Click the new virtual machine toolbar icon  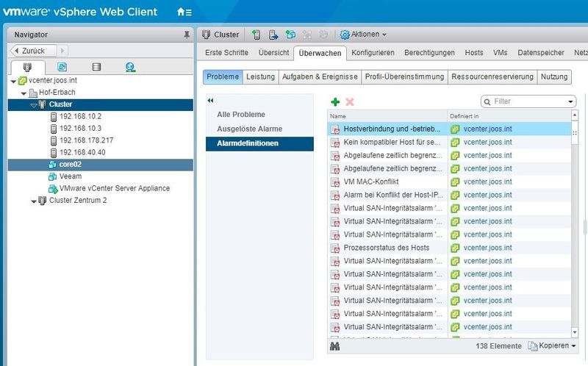pos(290,35)
